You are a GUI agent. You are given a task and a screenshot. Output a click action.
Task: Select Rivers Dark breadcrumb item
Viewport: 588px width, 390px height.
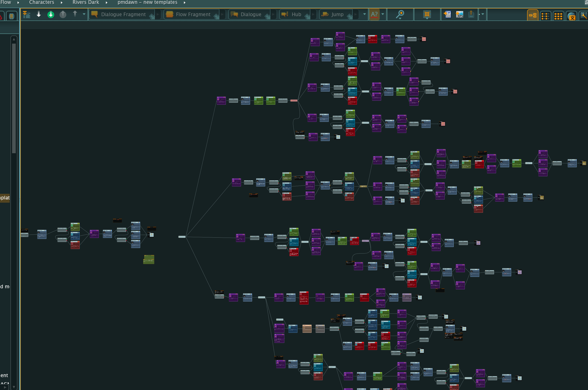coord(86,2)
